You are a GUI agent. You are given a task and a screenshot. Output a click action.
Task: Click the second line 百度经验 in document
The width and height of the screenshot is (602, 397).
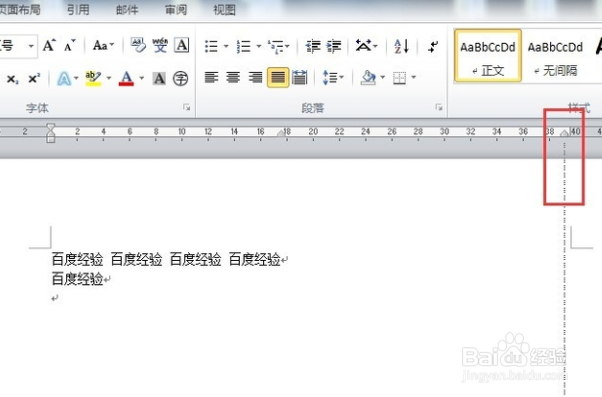78,279
